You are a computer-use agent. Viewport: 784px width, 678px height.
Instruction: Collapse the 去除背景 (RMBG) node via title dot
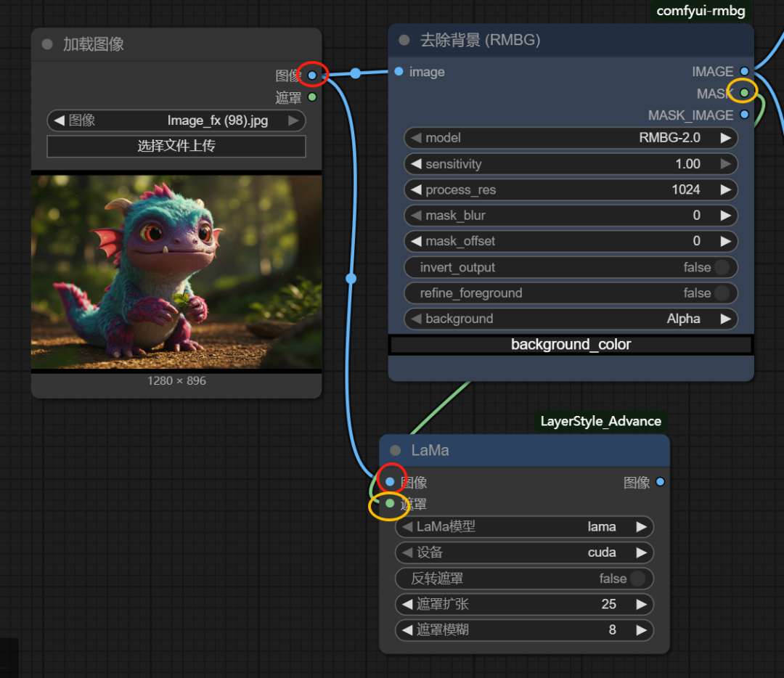[404, 40]
